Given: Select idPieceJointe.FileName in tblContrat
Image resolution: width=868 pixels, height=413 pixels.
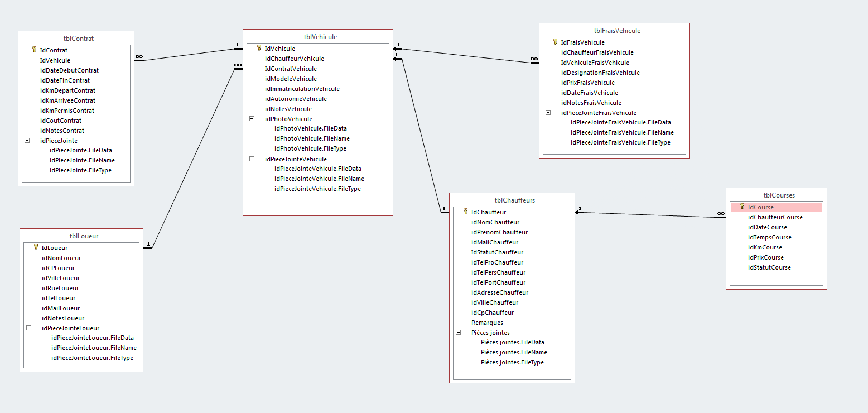Looking at the screenshot, I should 82,160.
